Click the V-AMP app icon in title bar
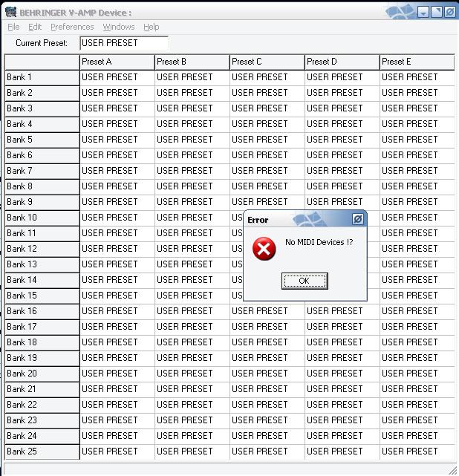The image size is (459, 476). pyautogui.click(x=10, y=12)
